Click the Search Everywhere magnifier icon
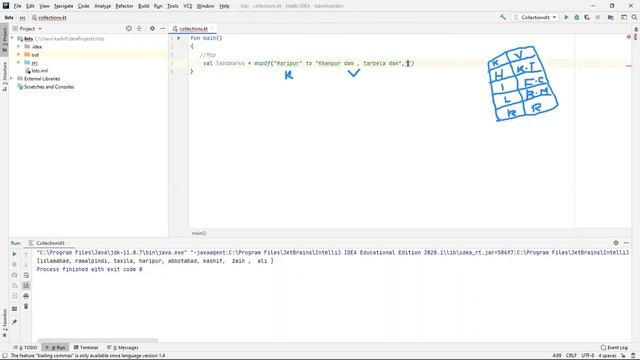The image size is (640, 360). tap(634, 17)
